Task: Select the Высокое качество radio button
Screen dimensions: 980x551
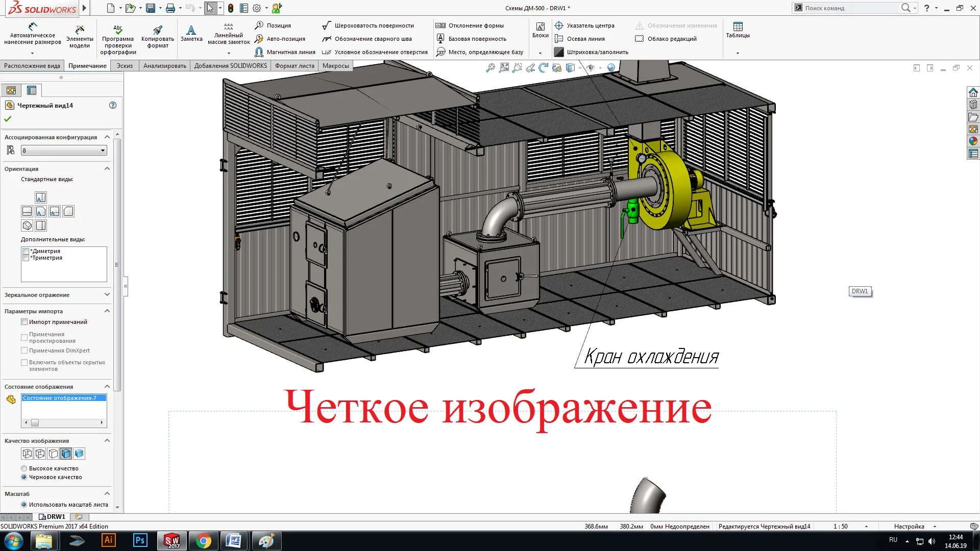Action: click(x=24, y=468)
